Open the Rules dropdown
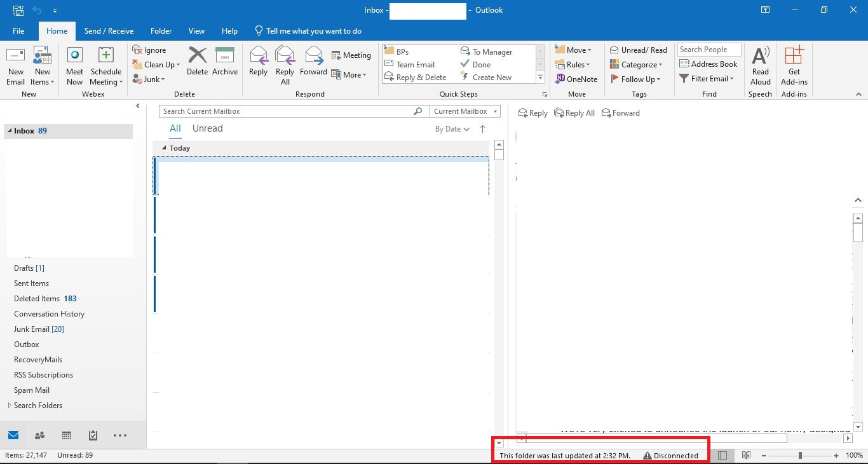 coord(573,65)
